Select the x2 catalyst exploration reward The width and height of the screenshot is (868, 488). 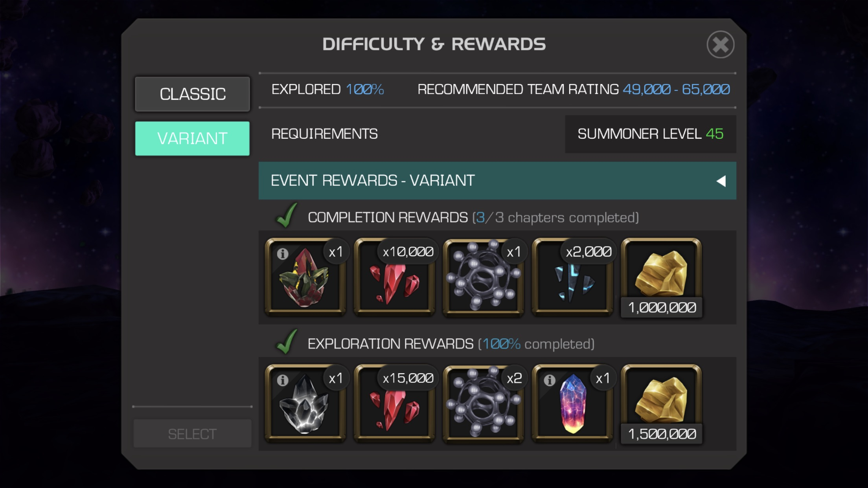pyautogui.click(x=484, y=404)
